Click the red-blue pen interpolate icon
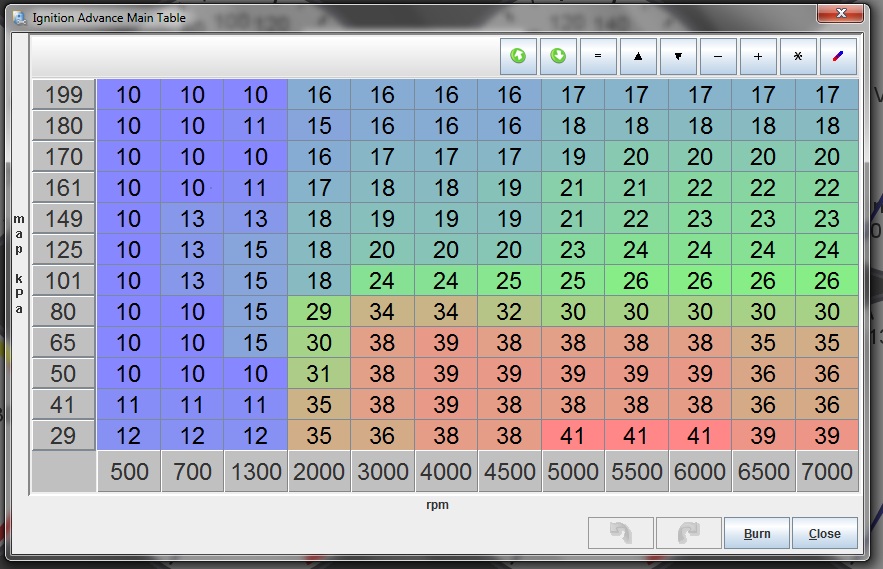Viewport: 883px width, 569px height. click(x=838, y=56)
